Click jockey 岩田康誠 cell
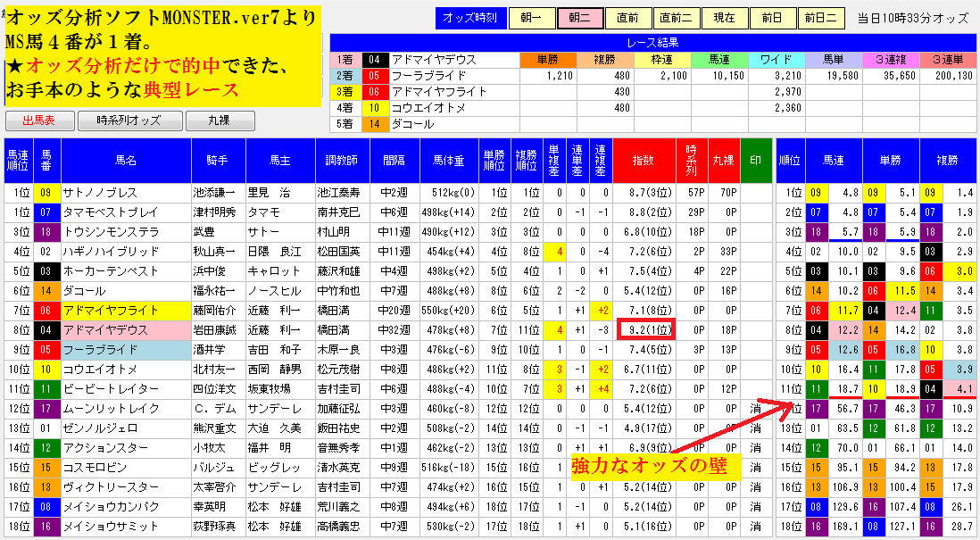This screenshot has width=980, height=540. (x=218, y=330)
